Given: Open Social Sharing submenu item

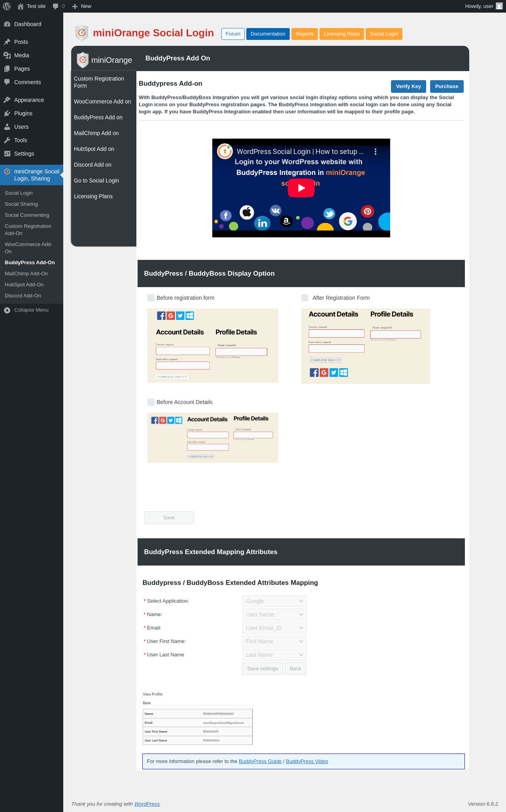Looking at the screenshot, I should (x=21, y=204).
